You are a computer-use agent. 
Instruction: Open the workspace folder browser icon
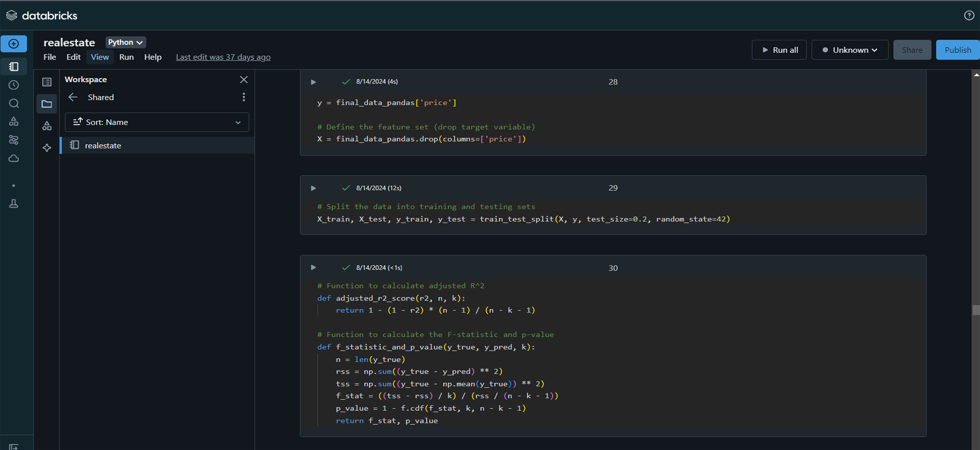[x=47, y=104]
